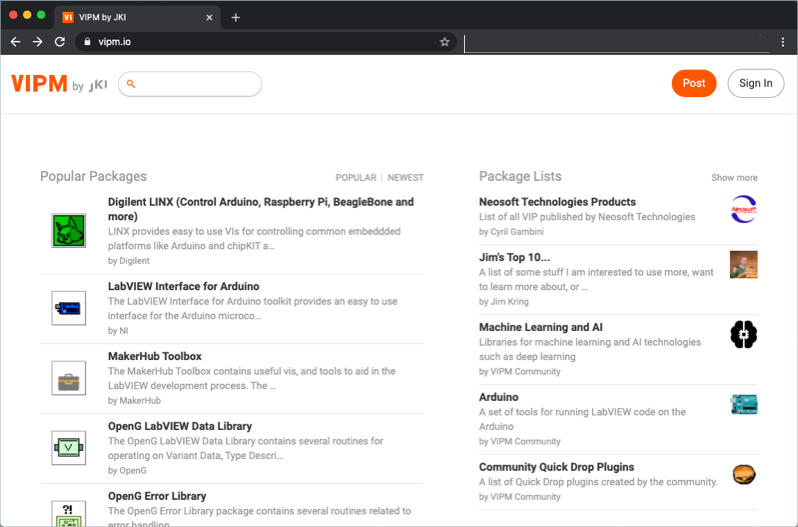Click the VIPM by JKI logo
Viewport: 798px width, 527px height.
point(59,83)
